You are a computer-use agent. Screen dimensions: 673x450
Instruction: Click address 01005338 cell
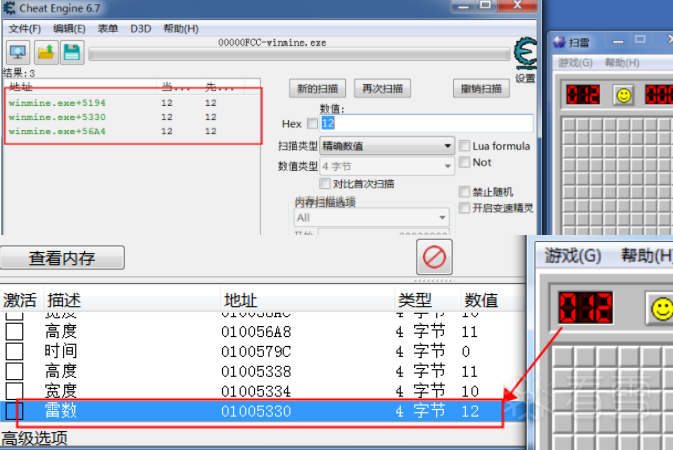[256, 371]
